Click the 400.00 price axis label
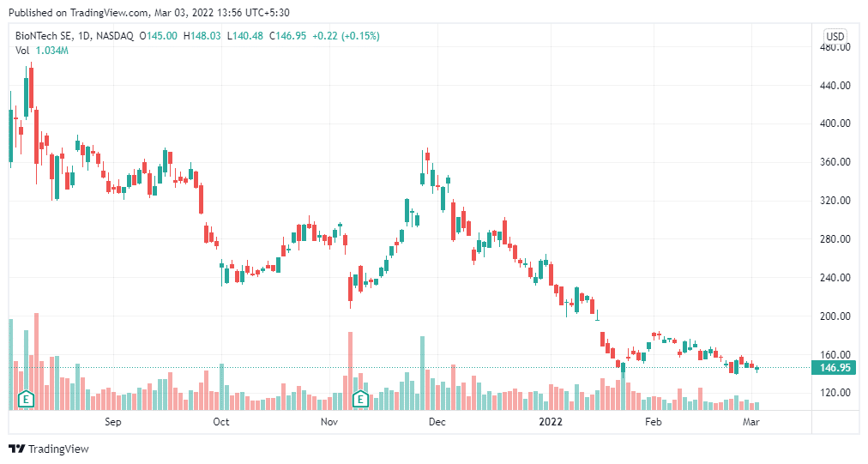 pyautogui.click(x=835, y=124)
